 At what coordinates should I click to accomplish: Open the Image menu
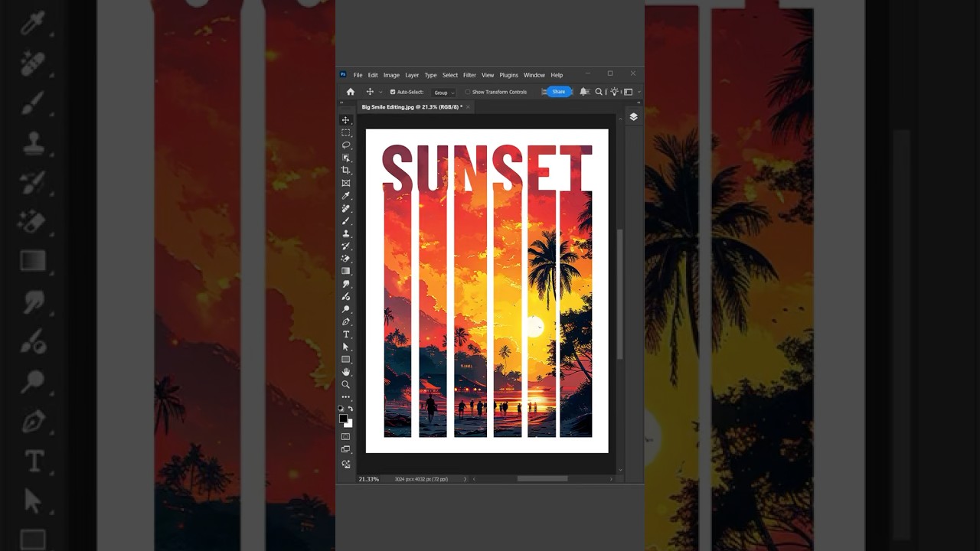pyautogui.click(x=391, y=75)
